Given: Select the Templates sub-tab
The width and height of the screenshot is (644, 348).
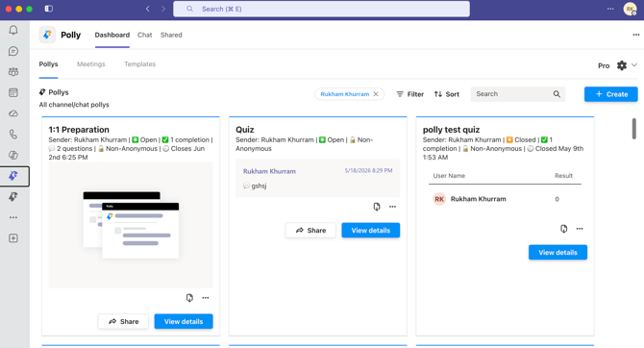Looking at the screenshot, I should pyautogui.click(x=140, y=64).
